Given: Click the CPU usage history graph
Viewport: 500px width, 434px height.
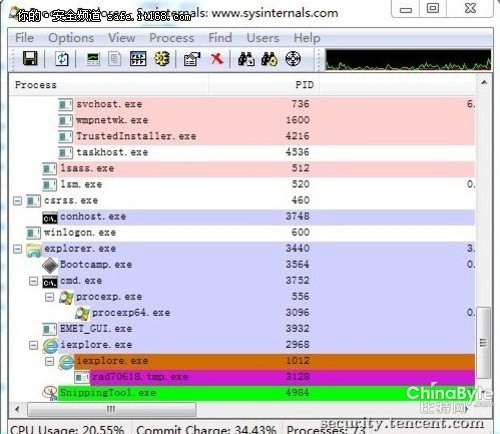Looking at the screenshot, I should coord(408,60).
